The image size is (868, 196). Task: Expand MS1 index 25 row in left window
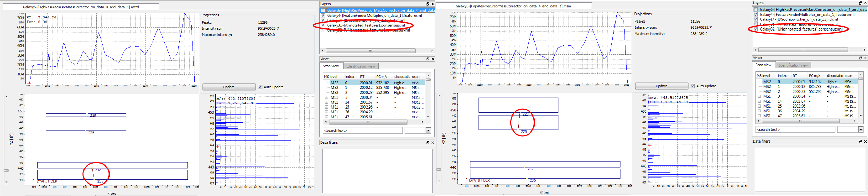327,107
